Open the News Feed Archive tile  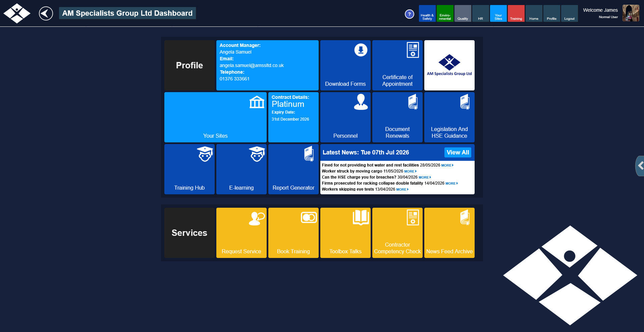point(449,233)
